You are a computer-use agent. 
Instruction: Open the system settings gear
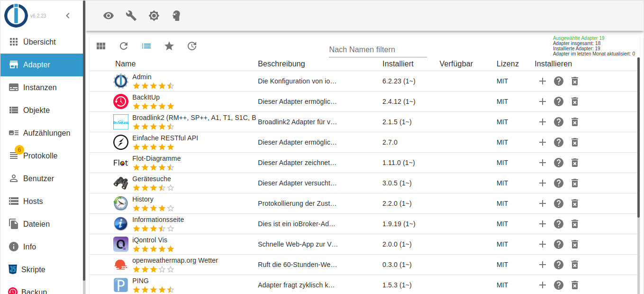coord(154,16)
